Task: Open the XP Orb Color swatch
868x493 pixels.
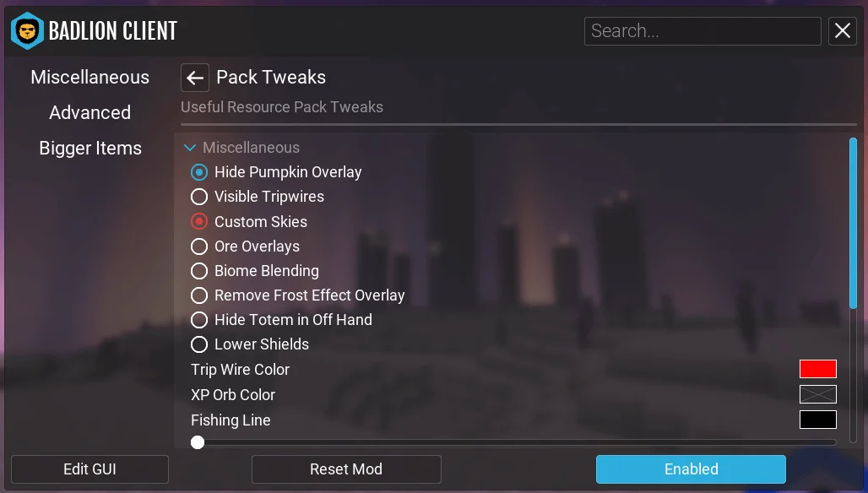Action: point(817,394)
